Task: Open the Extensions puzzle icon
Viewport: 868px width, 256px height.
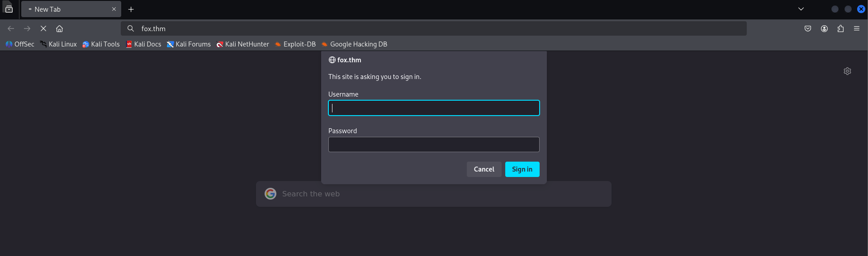Action: pyautogui.click(x=840, y=28)
